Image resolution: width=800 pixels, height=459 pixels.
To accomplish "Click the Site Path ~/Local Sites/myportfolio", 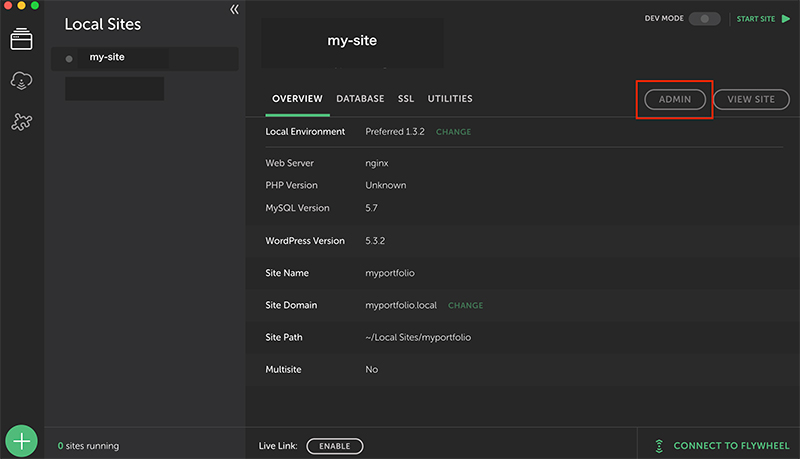I will [x=418, y=337].
